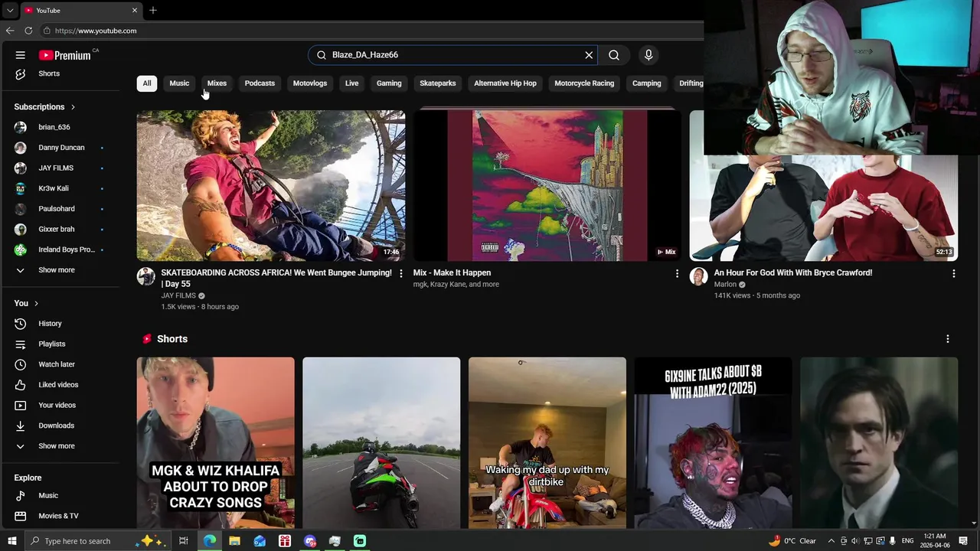
Task: Reload the page in the browser
Action: coord(28,31)
